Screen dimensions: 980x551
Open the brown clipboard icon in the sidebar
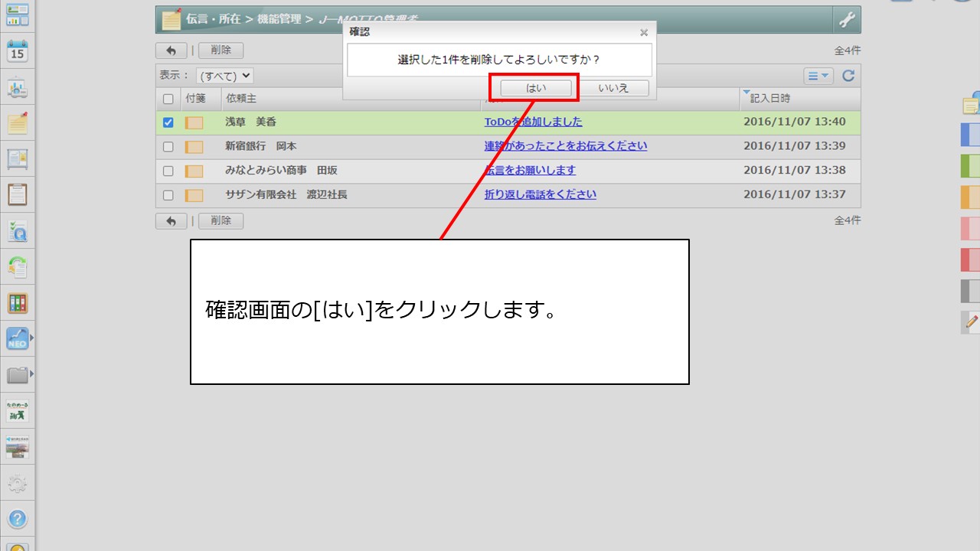tap(17, 194)
